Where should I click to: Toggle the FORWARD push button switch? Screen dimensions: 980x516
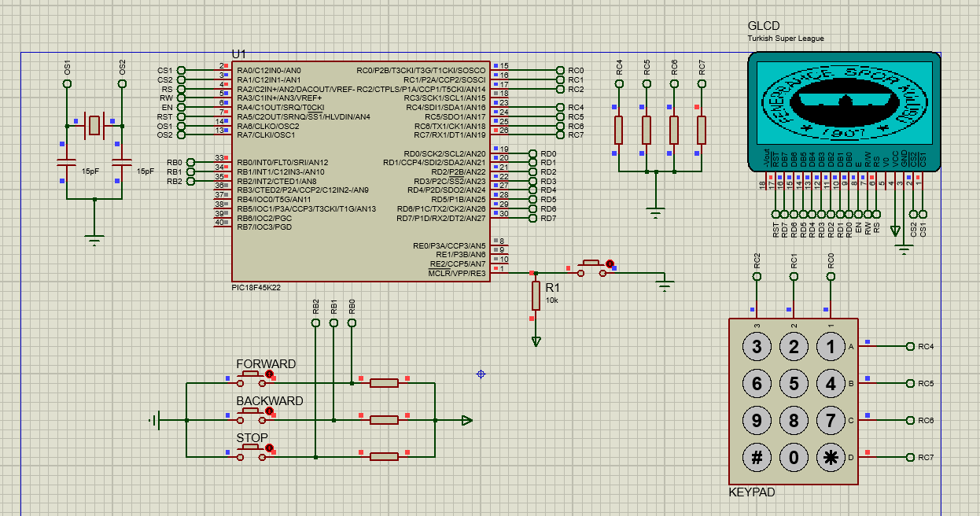tap(253, 378)
